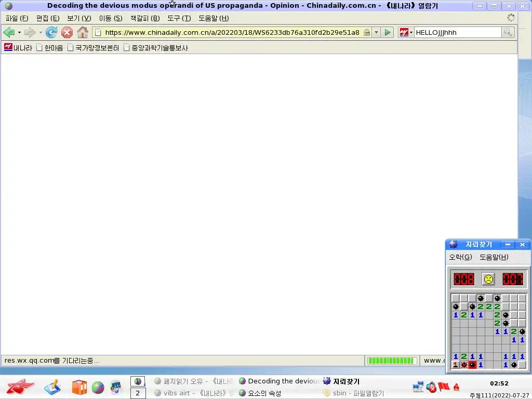532x399 pixels.
Task: Open the 중앙과학기술통보사 bookmark
Action: (x=156, y=48)
